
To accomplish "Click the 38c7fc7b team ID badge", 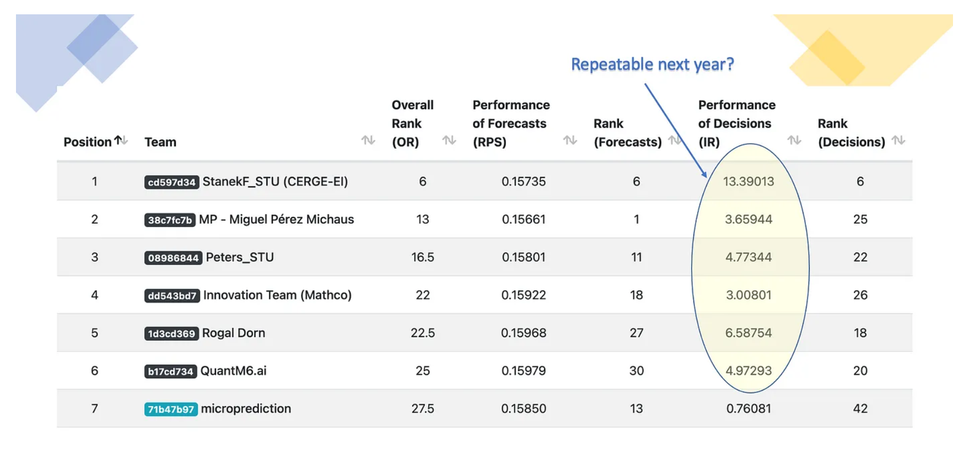I will (170, 220).
